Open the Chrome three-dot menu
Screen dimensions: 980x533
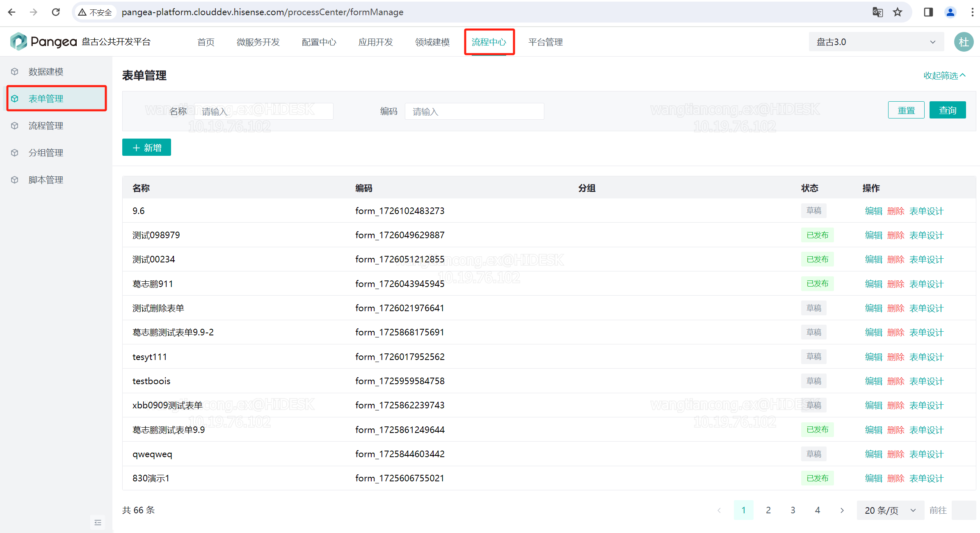(972, 12)
